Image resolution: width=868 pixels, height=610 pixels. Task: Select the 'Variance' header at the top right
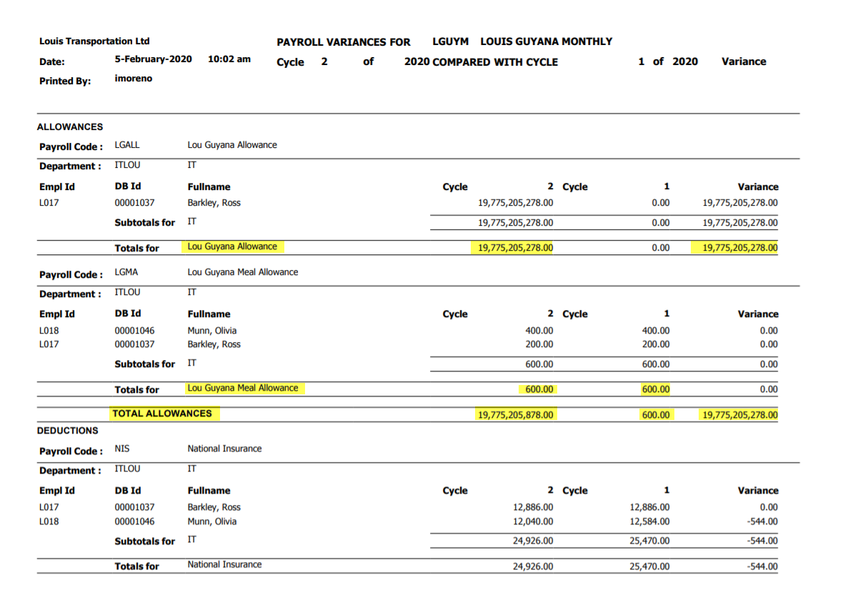click(744, 61)
